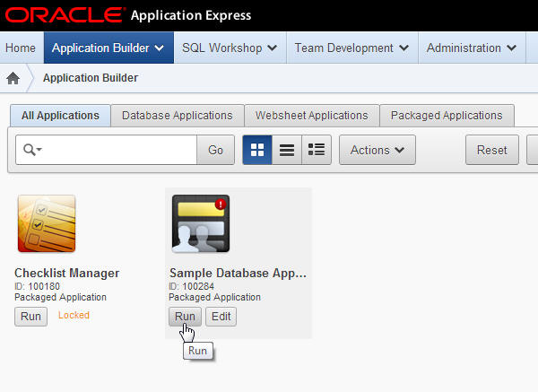The width and height of the screenshot is (538, 392).
Task: Open the Sample Database App icon
Action: point(201,223)
